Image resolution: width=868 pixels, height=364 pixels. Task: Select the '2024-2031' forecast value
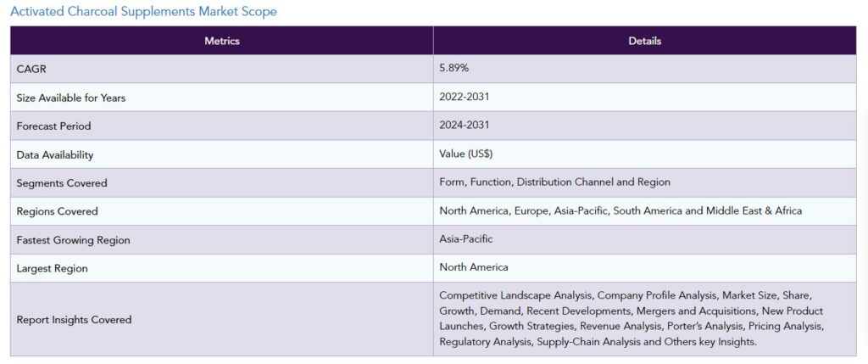click(464, 126)
